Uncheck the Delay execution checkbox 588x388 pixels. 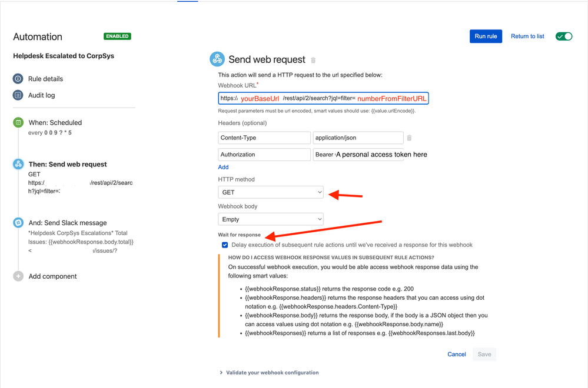225,245
